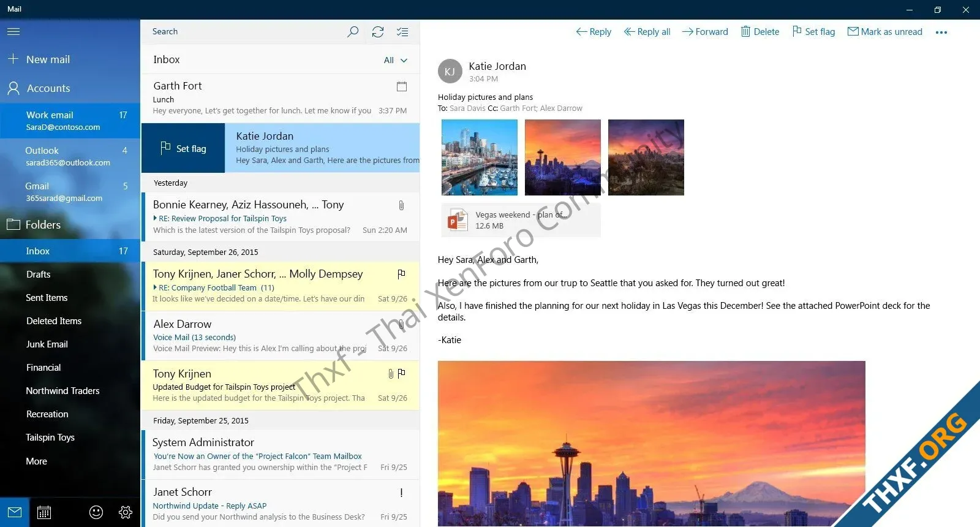Switch to the Gmail account
980x527 pixels.
[70, 192]
